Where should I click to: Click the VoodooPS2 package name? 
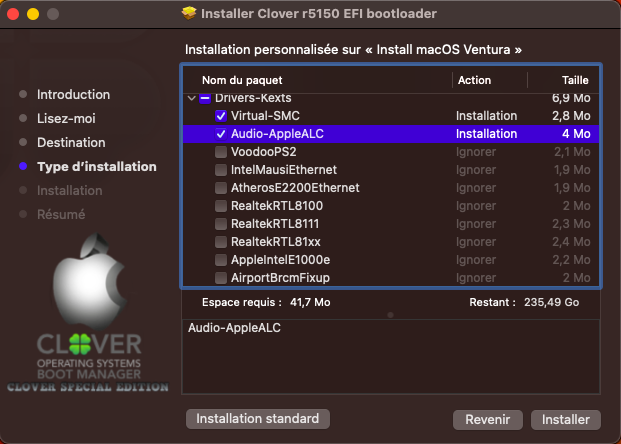click(x=263, y=152)
